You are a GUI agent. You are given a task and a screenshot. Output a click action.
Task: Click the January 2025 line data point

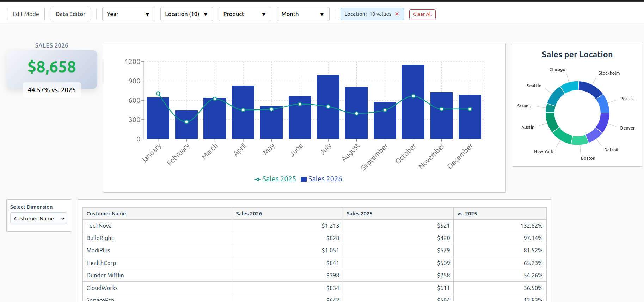click(158, 94)
